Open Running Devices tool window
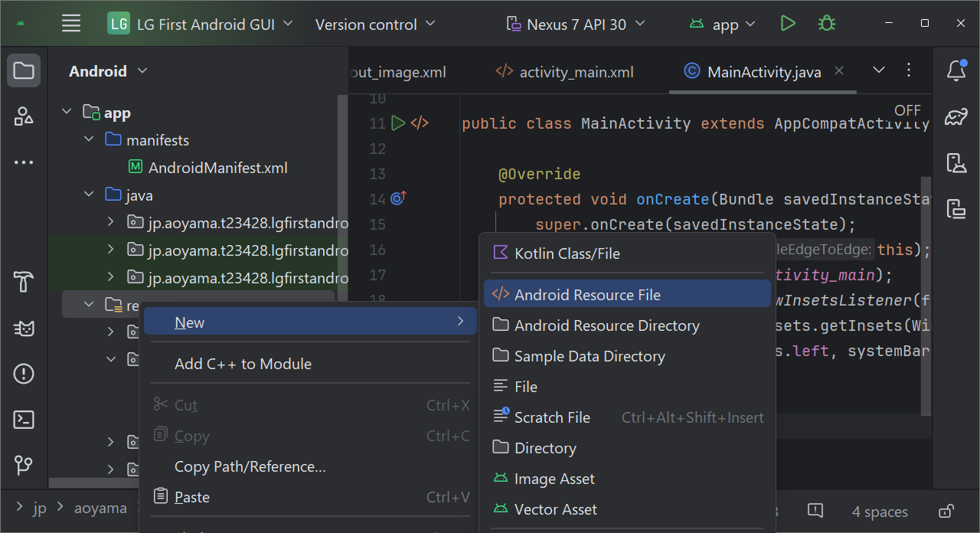The height and width of the screenshot is (533, 980). click(x=956, y=208)
